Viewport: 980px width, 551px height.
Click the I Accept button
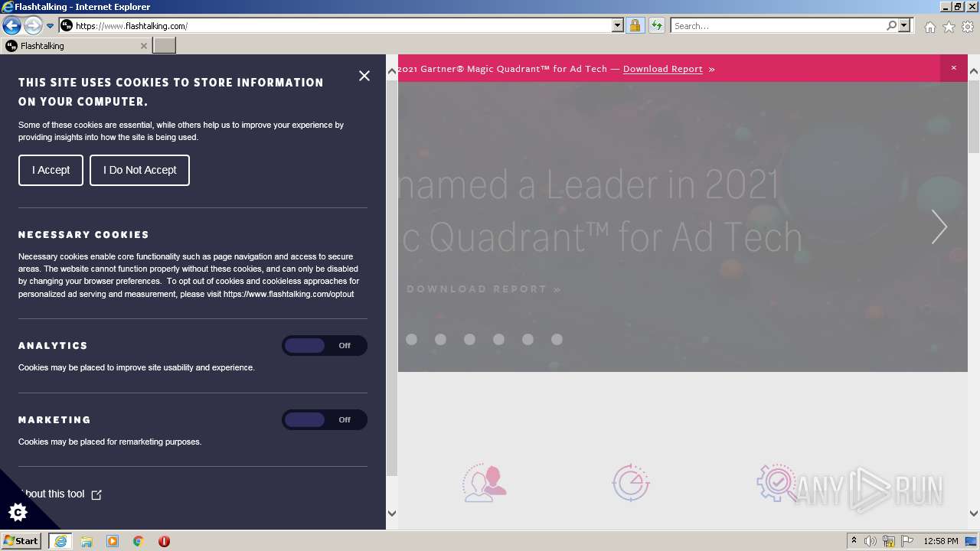(x=51, y=170)
